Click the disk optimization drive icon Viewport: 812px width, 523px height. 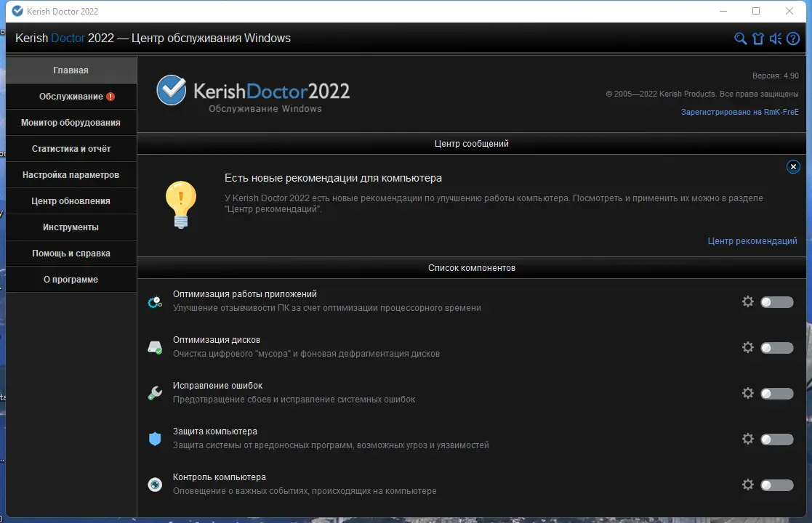pyautogui.click(x=155, y=348)
